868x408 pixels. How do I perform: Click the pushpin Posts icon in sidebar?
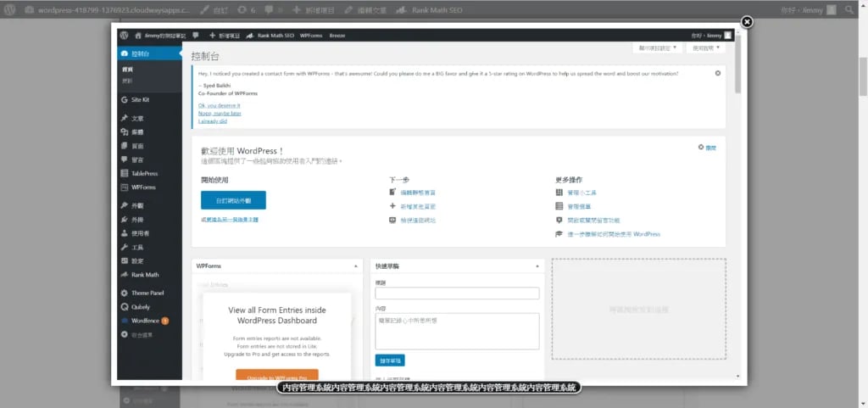(125, 118)
